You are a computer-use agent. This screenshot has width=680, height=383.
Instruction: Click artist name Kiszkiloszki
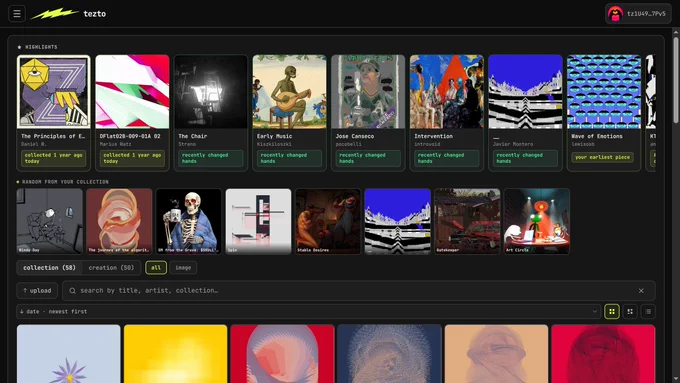click(274, 144)
